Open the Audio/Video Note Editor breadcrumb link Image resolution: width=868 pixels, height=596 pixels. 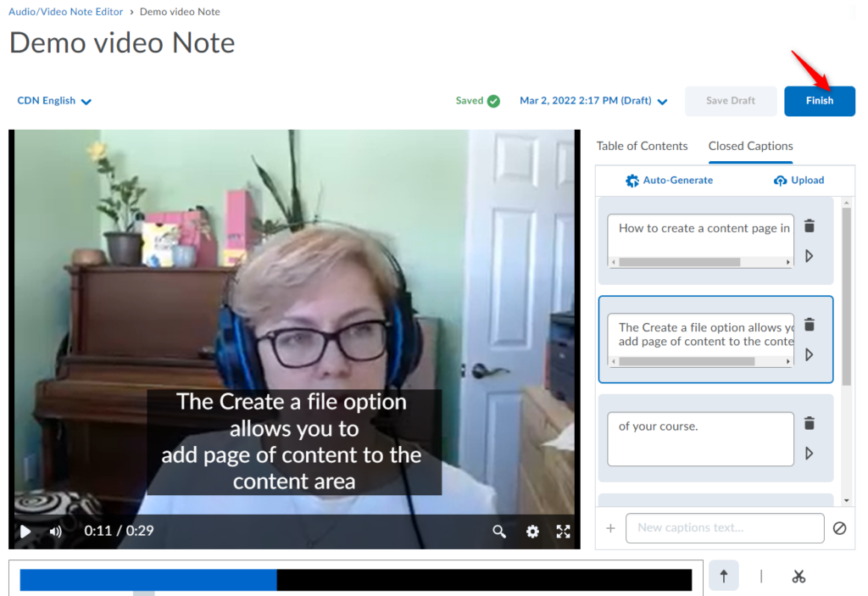click(65, 12)
